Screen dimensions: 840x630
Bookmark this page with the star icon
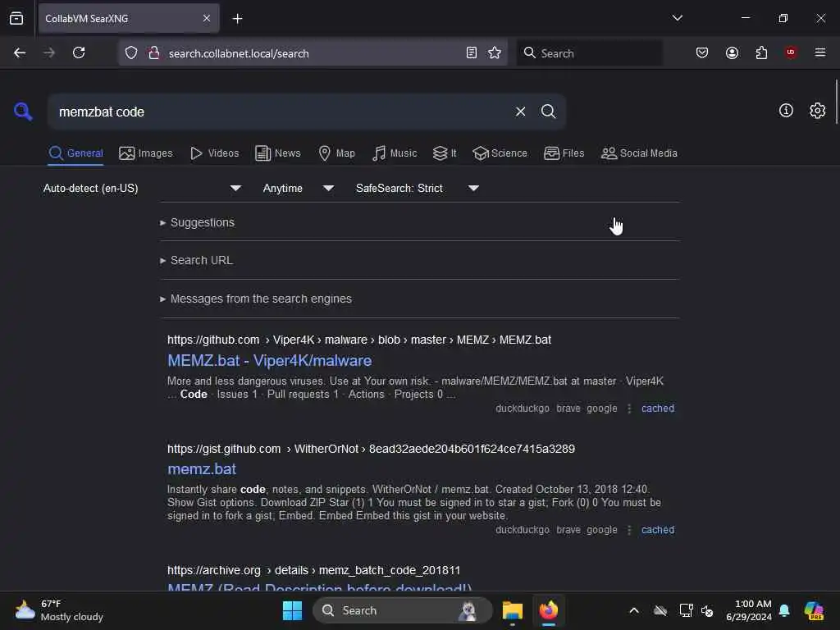pyautogui.click(x=495, y=52)
